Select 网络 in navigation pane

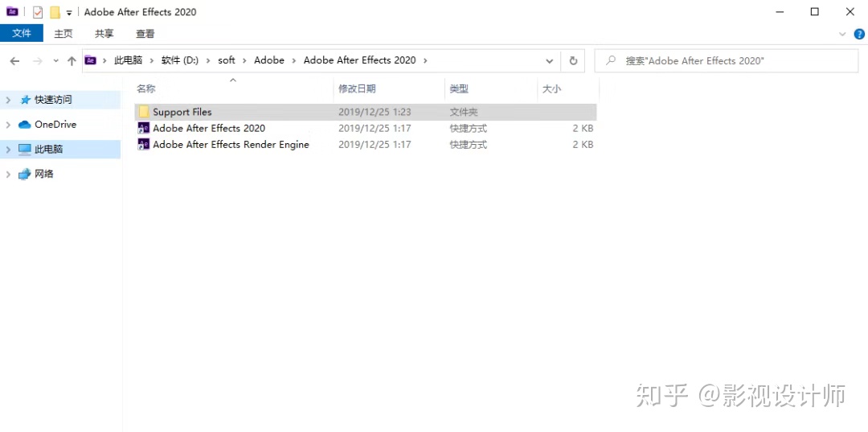click(44, 174)
